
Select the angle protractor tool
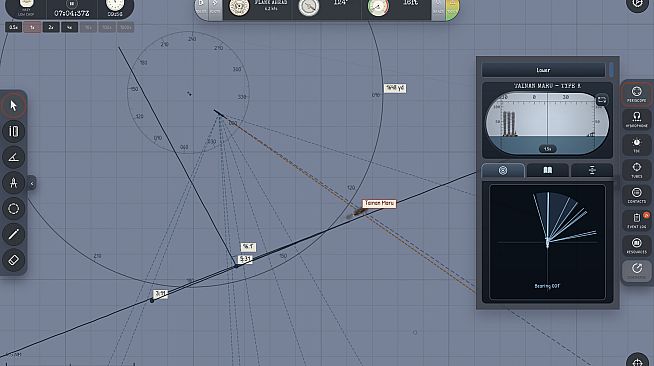13,157
